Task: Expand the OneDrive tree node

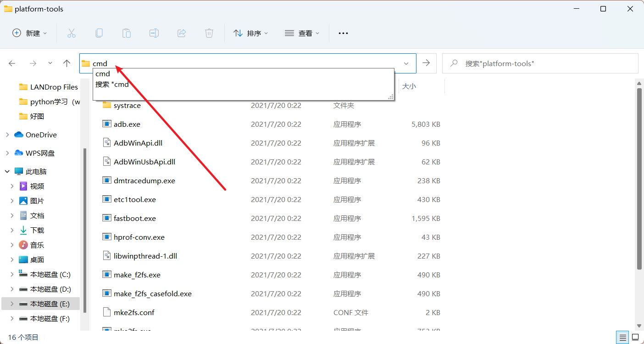Action: click(7, 135)
